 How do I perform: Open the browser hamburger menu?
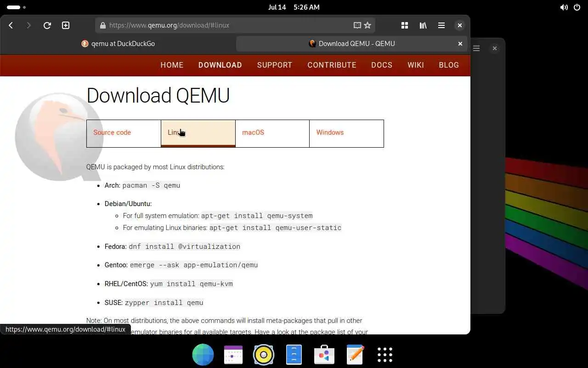coord(441,25)
